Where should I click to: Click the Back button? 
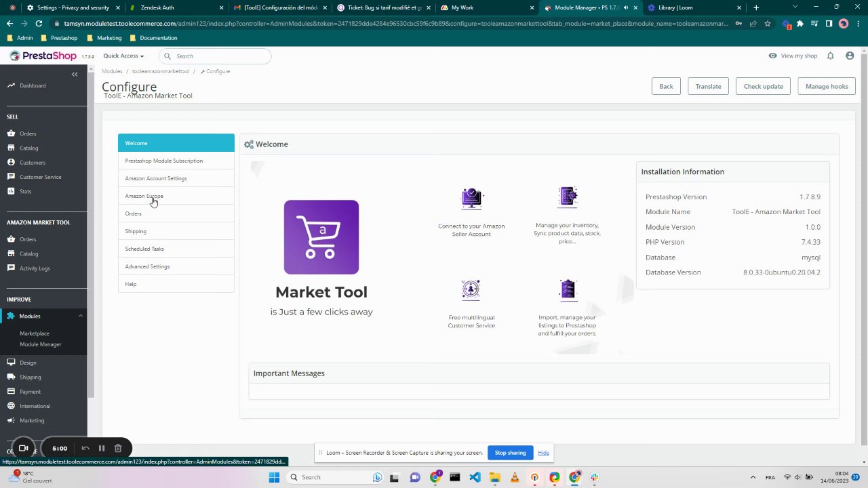(x=666, y=86)
